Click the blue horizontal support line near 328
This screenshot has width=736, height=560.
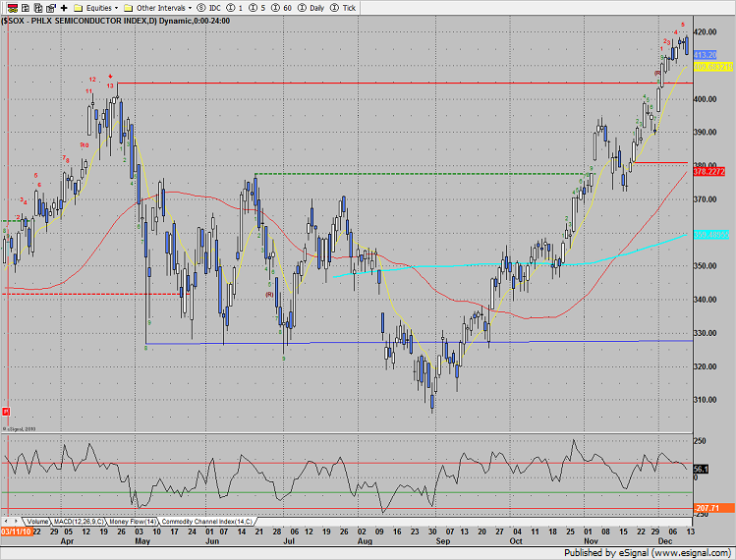point(418,342)
